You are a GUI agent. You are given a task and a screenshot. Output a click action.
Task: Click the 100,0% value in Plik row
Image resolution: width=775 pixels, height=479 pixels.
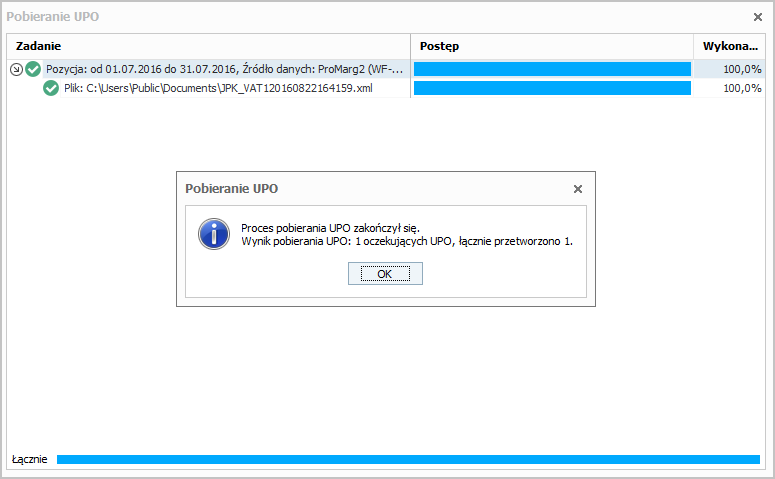click(741, 88)
